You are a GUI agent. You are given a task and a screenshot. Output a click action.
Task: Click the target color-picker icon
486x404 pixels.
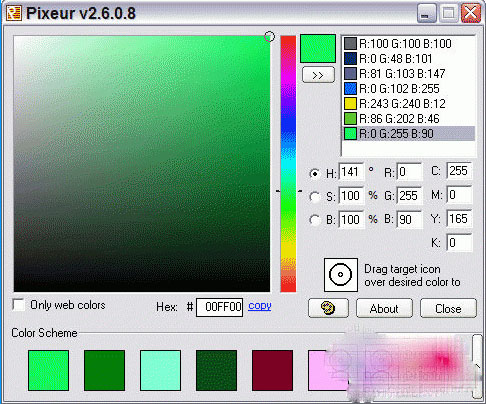click(x=341, y=275)
